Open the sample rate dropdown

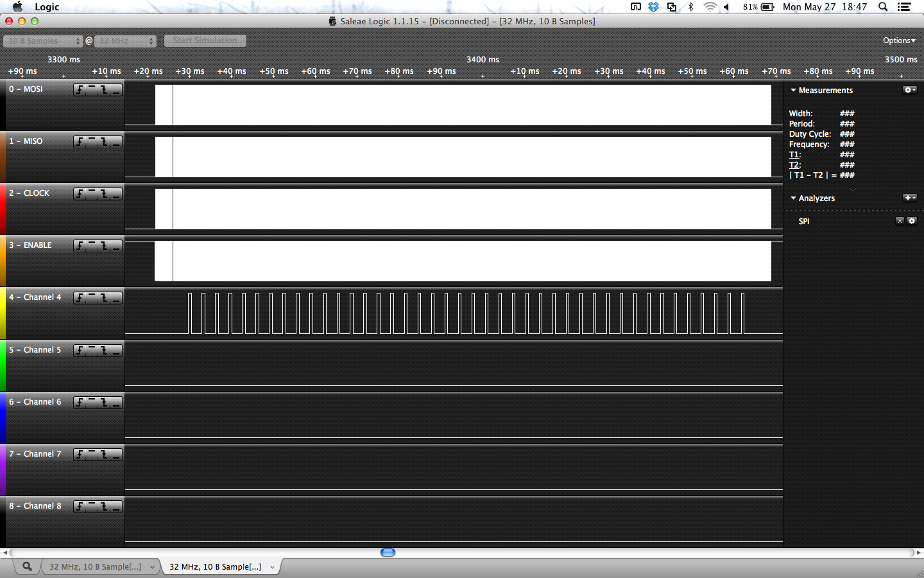coord(125,40)
